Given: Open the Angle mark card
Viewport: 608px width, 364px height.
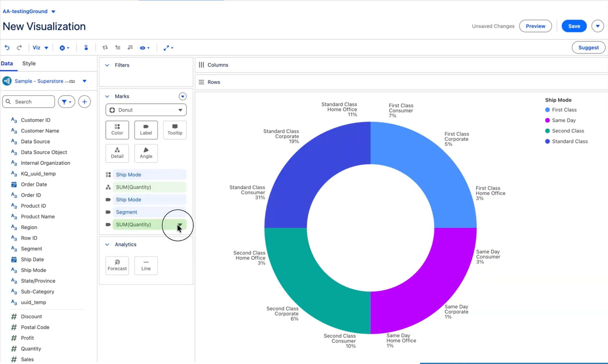Looking at the screenshot, I should point(146,153).
